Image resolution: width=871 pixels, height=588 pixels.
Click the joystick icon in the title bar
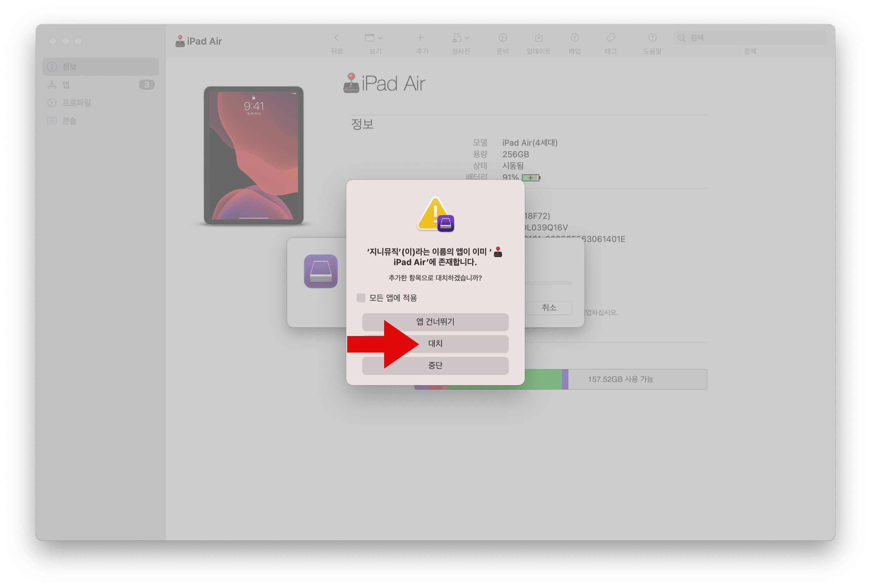pos(180,41)
